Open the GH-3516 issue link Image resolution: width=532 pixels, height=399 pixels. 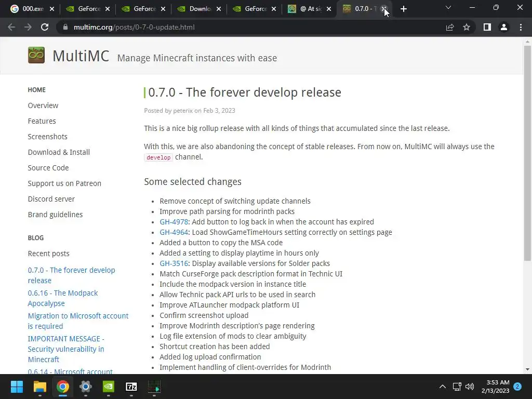(x=174, y=263)
